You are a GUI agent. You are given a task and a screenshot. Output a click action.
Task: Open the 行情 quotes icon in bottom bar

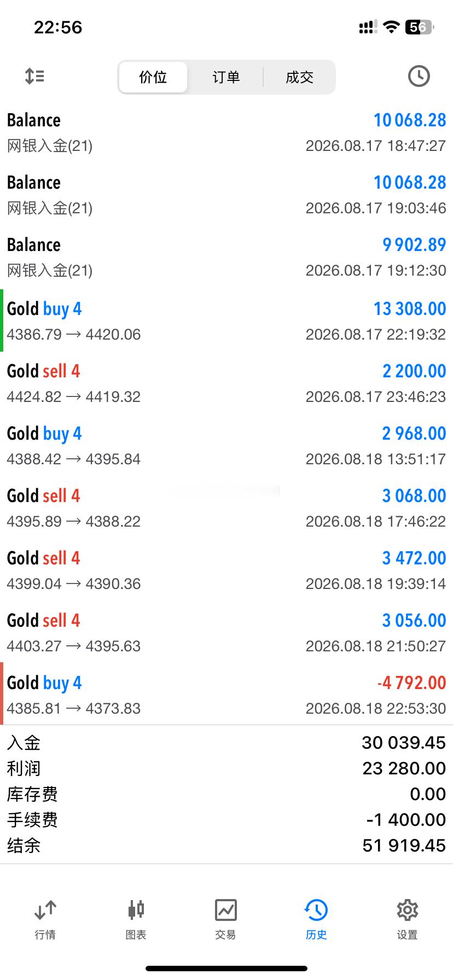point(45,910)
